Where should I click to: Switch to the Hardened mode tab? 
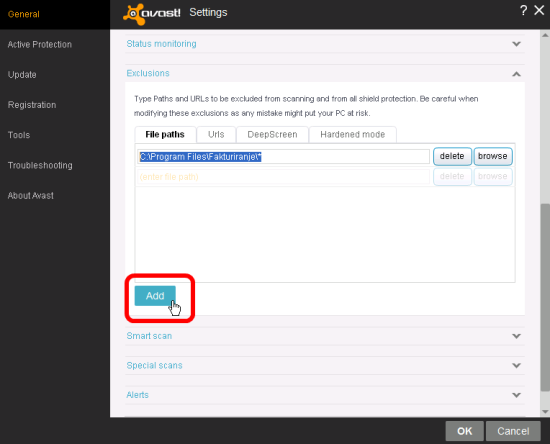pos(353,135)
